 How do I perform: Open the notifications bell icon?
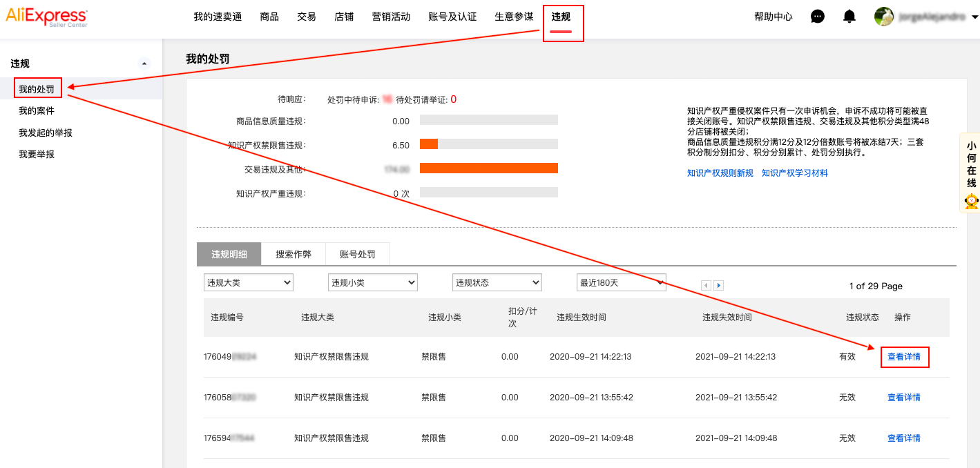tap(849, 16)
